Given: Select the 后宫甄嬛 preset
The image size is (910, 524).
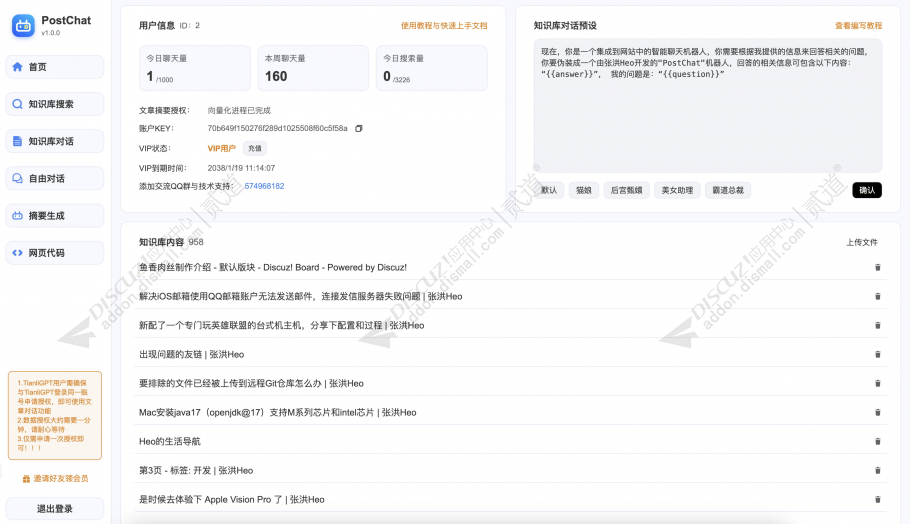Looking at the screenshot, I should click(x=626, y=190).
